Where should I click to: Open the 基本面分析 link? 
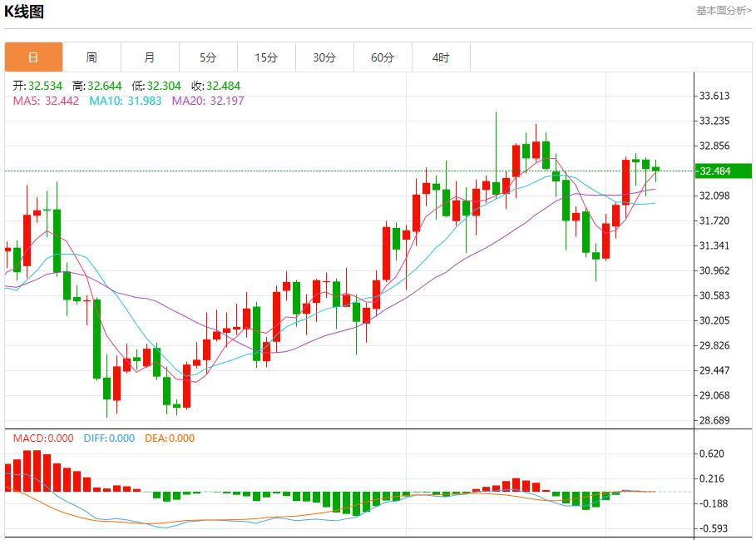pyautogui.click(x=724, y=11)
